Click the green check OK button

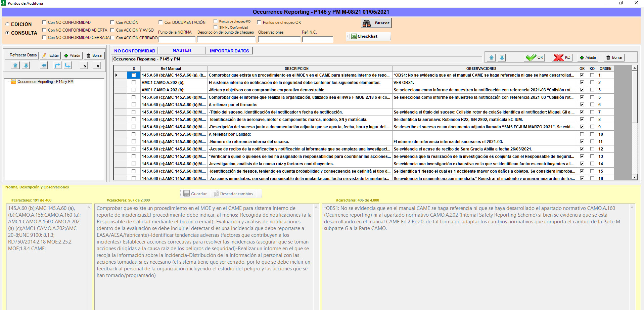[535, 57]
